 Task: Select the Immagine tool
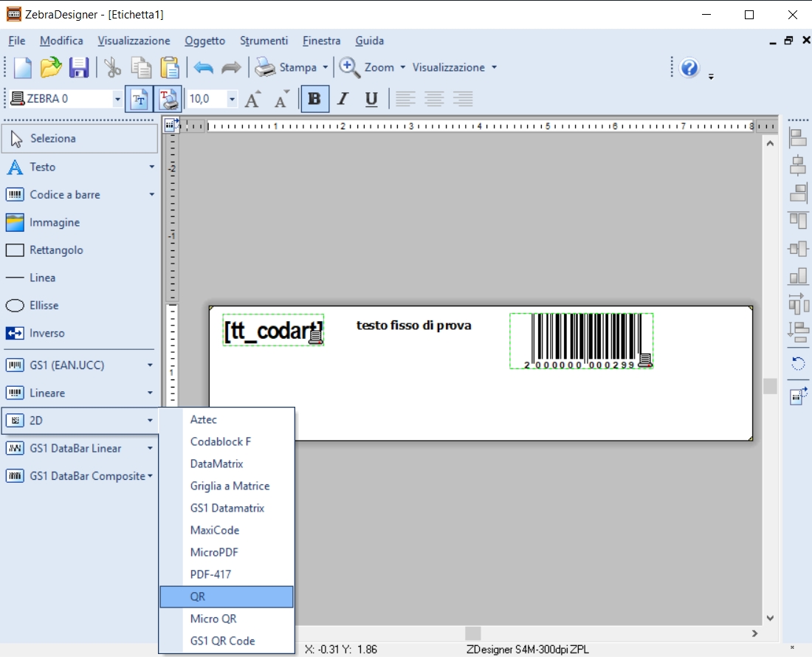point(54,222)
